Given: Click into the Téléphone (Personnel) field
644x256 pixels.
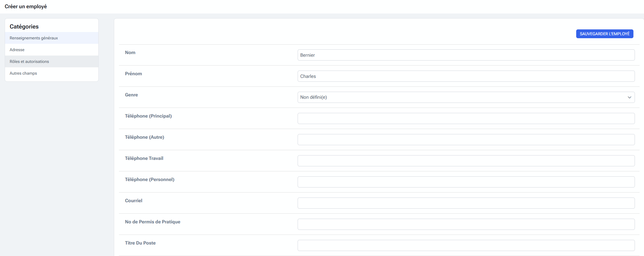Looking at the screenshot, I should tap(466, 182).
